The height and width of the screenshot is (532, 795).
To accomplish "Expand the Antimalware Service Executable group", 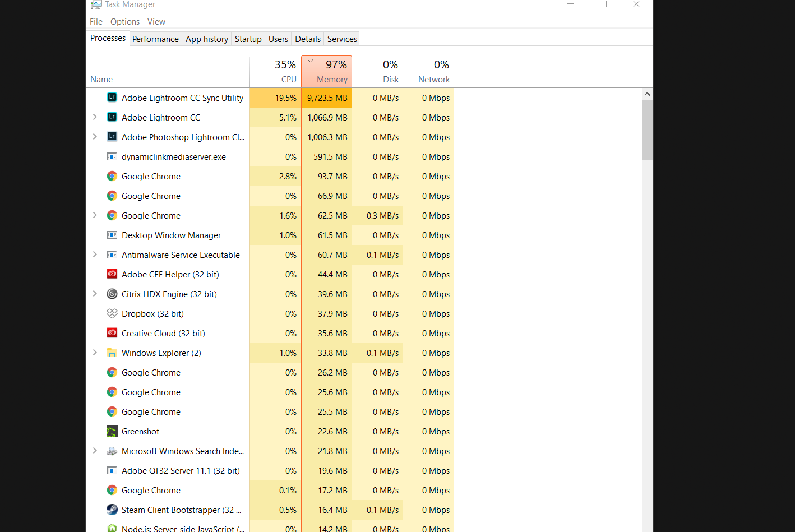I will tap(95, 255).
